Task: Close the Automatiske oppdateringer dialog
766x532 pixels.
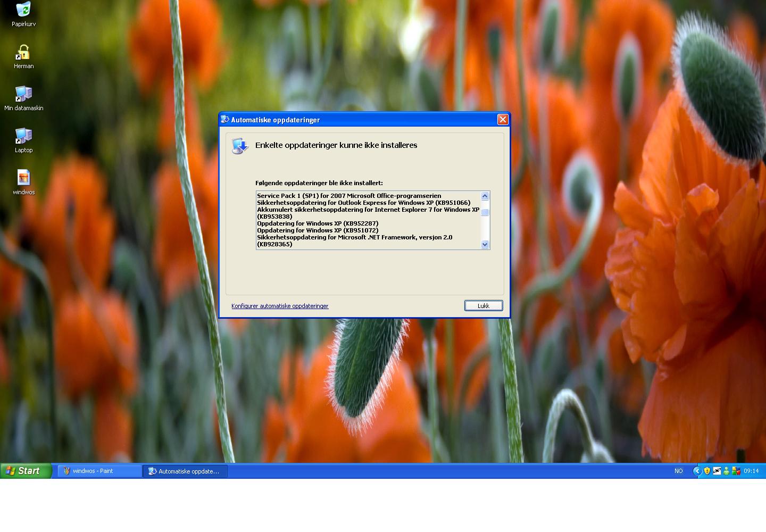Action: [x=503, y=120]
